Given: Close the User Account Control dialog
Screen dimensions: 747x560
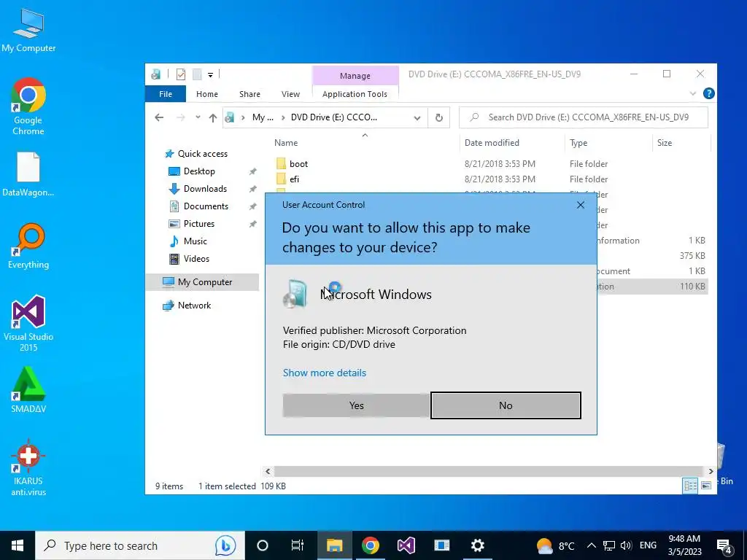Looking at the screenshot, I should click(580, 205).
